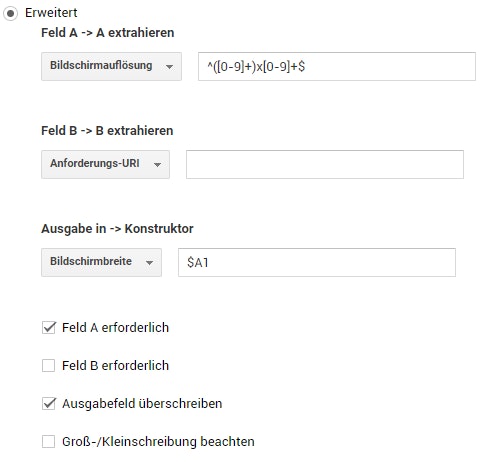The width and height of the screenshot is (489, 462).
Task: Select the Erweitert radio button
Action: (x=10, y=13)
